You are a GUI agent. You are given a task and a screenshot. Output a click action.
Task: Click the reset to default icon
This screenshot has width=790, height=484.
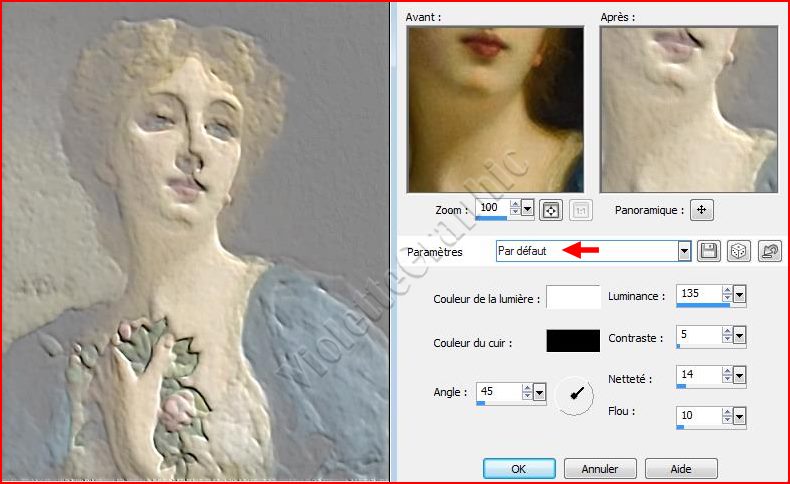pyautogui.click(x=769, y=252)
